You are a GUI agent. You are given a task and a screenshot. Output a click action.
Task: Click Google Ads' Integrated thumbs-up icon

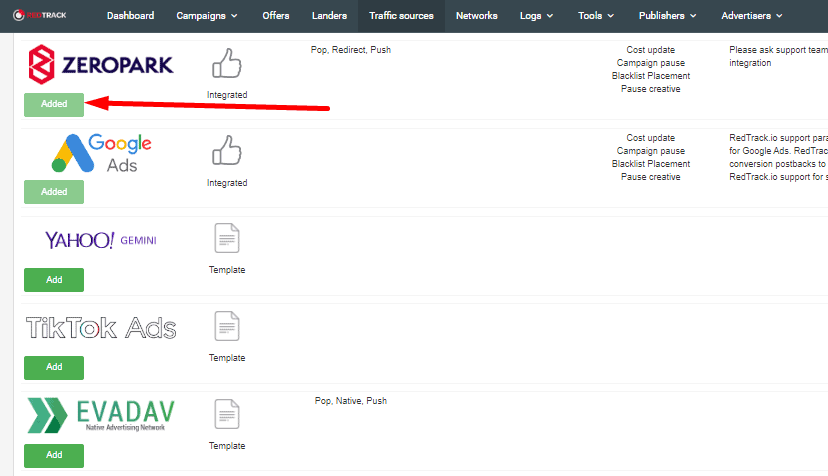[x=227, y=153]
